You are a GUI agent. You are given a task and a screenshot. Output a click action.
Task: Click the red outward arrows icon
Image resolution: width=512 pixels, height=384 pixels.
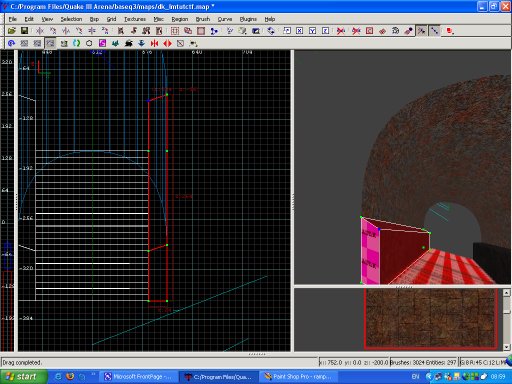click(167, 43)
